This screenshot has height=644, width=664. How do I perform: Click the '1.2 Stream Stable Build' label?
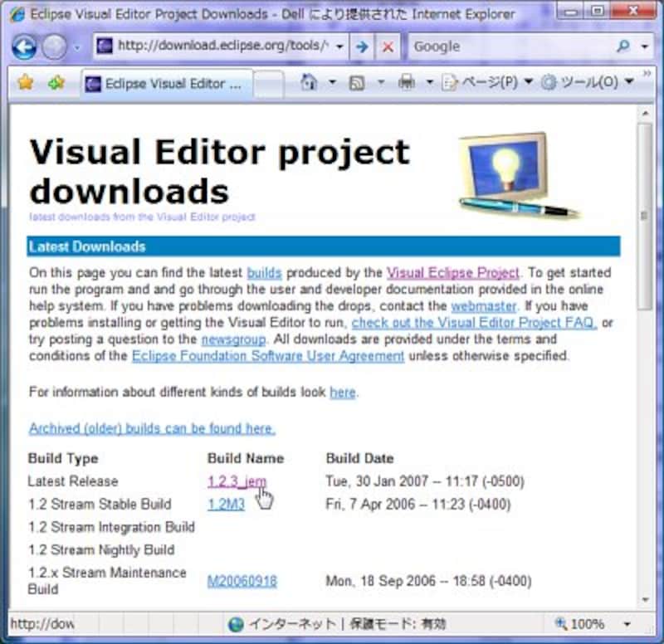[x=100, y=505]
